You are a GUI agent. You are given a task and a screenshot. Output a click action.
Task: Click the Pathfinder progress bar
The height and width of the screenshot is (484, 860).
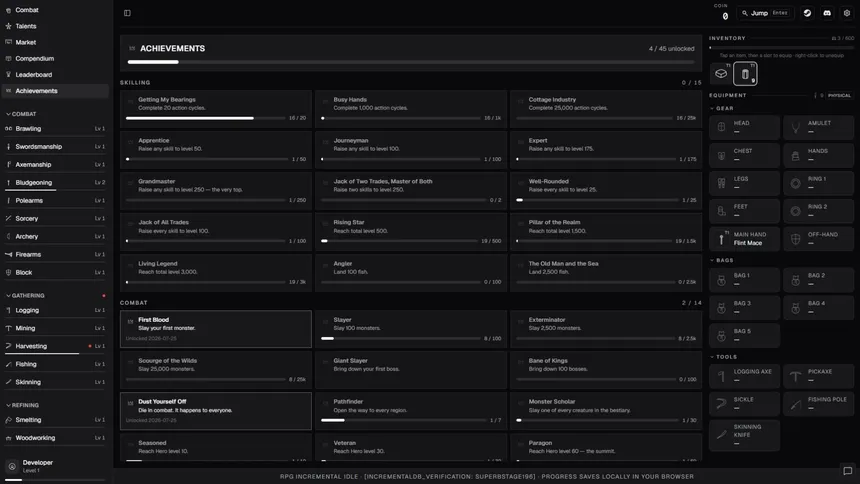coord(402,420)
